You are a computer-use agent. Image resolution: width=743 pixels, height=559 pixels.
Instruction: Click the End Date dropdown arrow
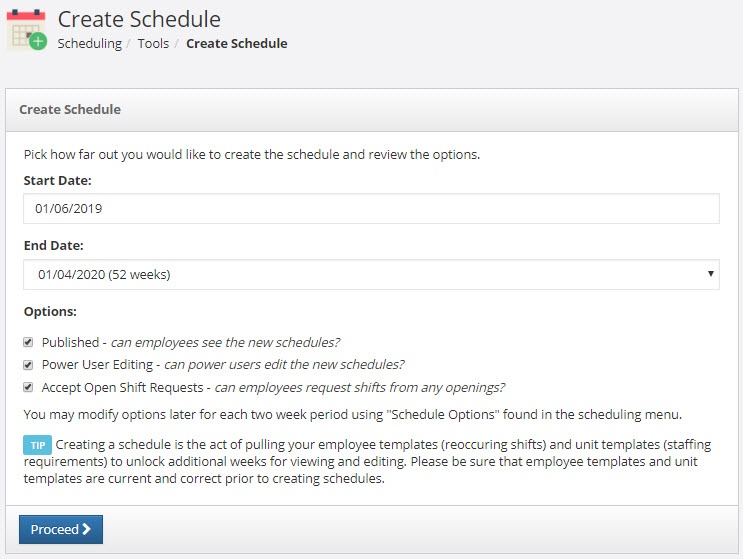pyautogui.click(x=710, y=274)
